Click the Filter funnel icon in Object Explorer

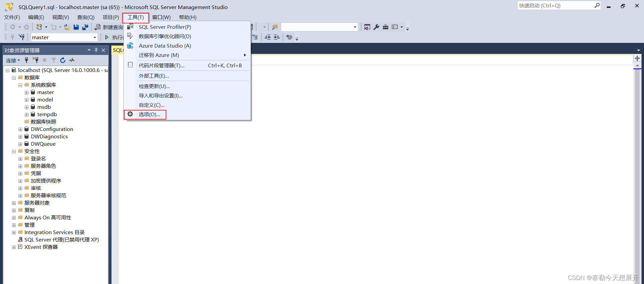(x=54, y=60)
